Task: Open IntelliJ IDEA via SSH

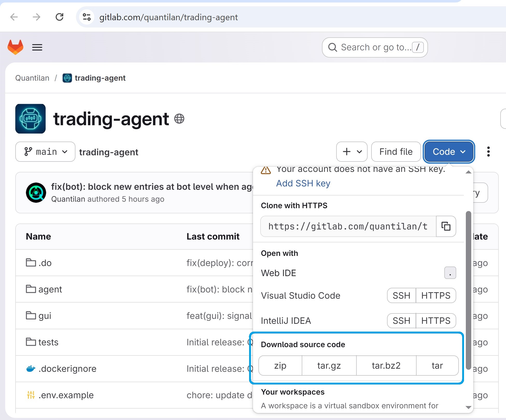Action: [401, 321]
